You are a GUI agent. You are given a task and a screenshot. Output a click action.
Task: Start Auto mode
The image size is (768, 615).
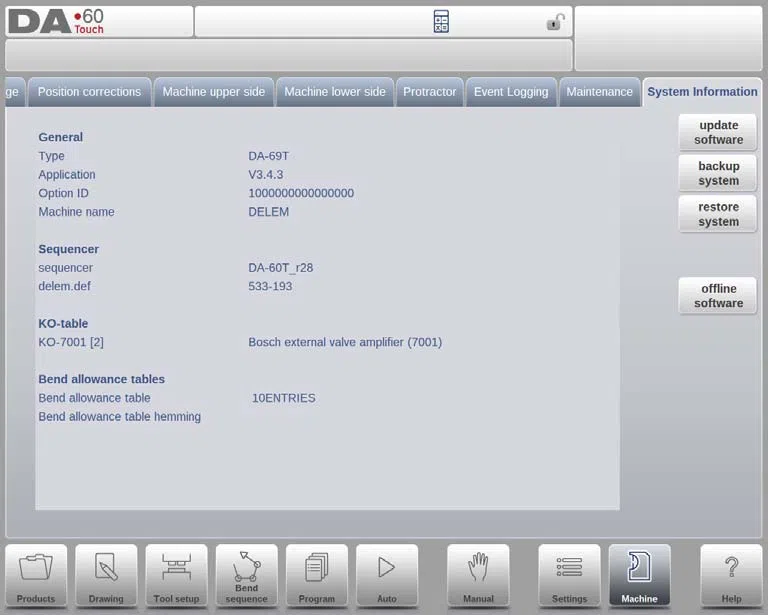[387, 576]
